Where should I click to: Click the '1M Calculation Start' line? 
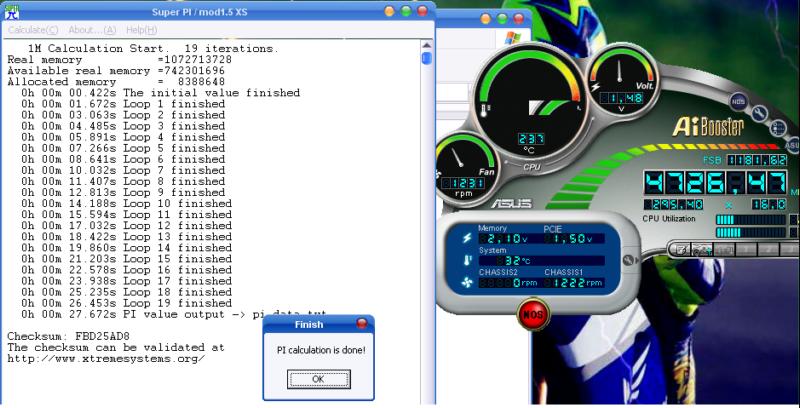point(154,49)
